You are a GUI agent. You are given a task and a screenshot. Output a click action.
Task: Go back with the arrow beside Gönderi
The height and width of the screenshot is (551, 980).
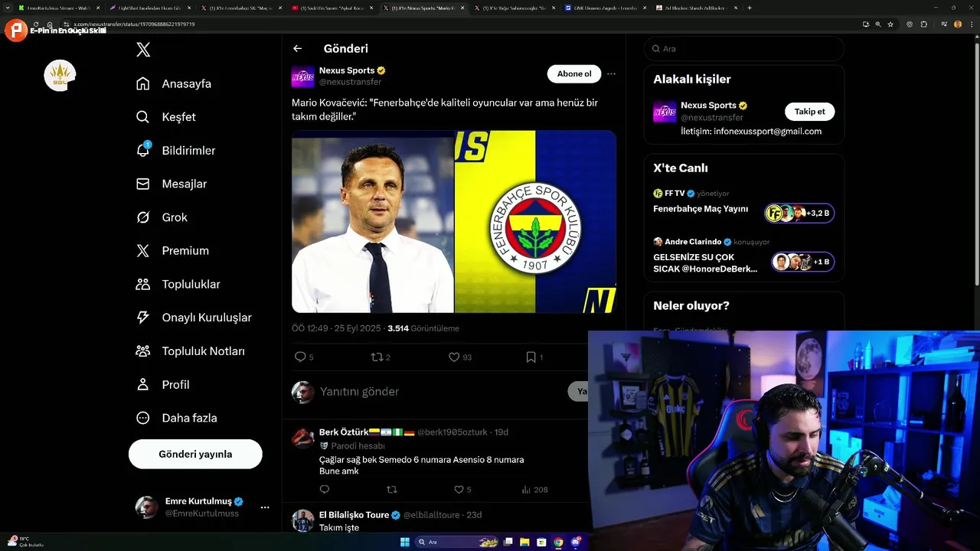pyautogui.click(x=298, y=48)
